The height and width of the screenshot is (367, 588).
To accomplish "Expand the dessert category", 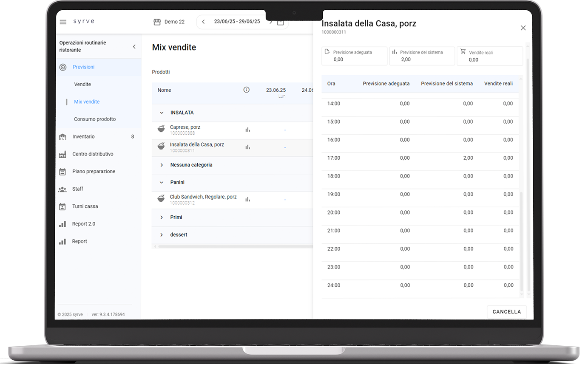I will click(x=161, y=234).
